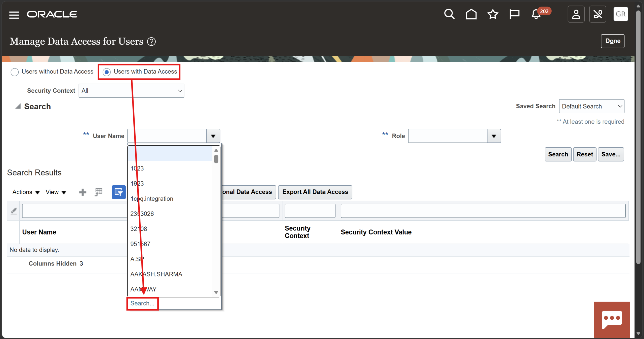This screenshot has width=644, height=339.
Task: Choose AAKASH.SHARMA from the user list
Action: (170, 274)
